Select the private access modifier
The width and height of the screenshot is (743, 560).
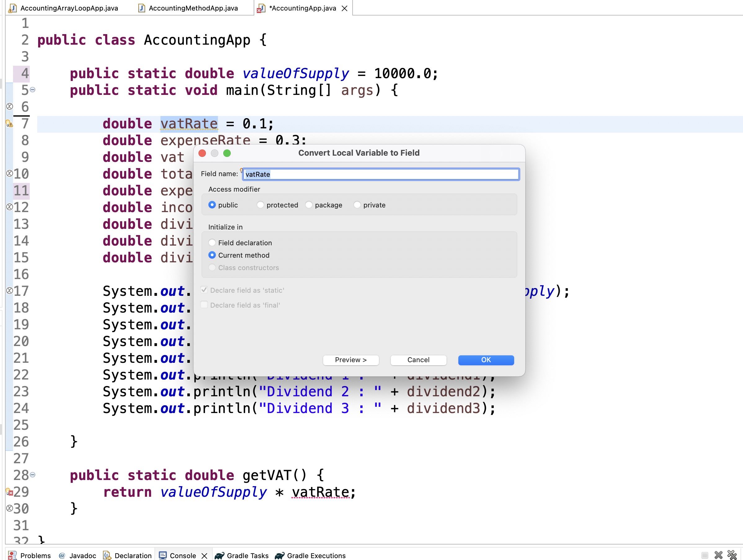click(x=357, y=205)
